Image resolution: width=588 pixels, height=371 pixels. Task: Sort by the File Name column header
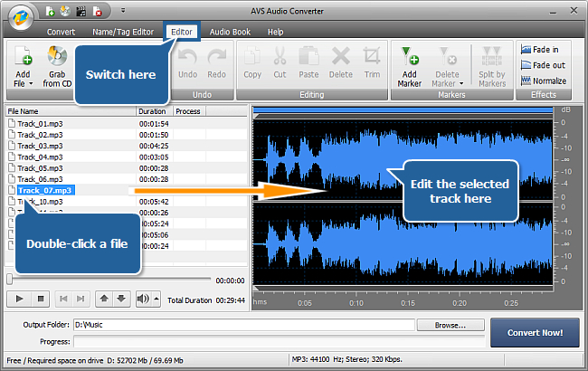pos(71,111)
